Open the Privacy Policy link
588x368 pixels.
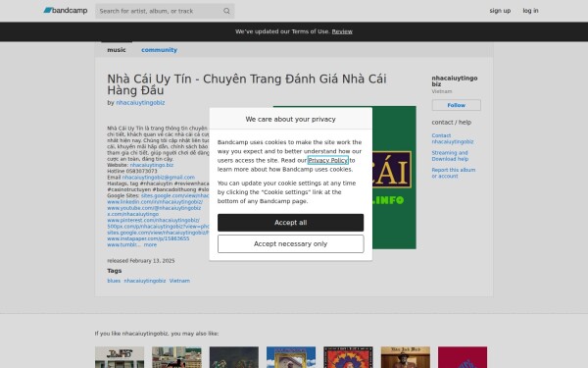click(327, 160)
